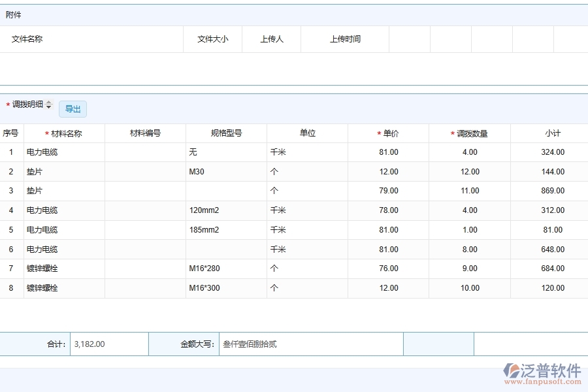Select the M30 垫片 row
The image size is (588, 392).
(x=39, y=171)
